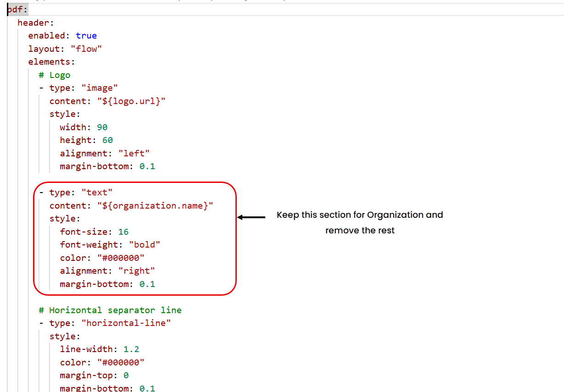564x392 pixels.
Task: Click the "horizontal-line" type value
Action: 126,323
